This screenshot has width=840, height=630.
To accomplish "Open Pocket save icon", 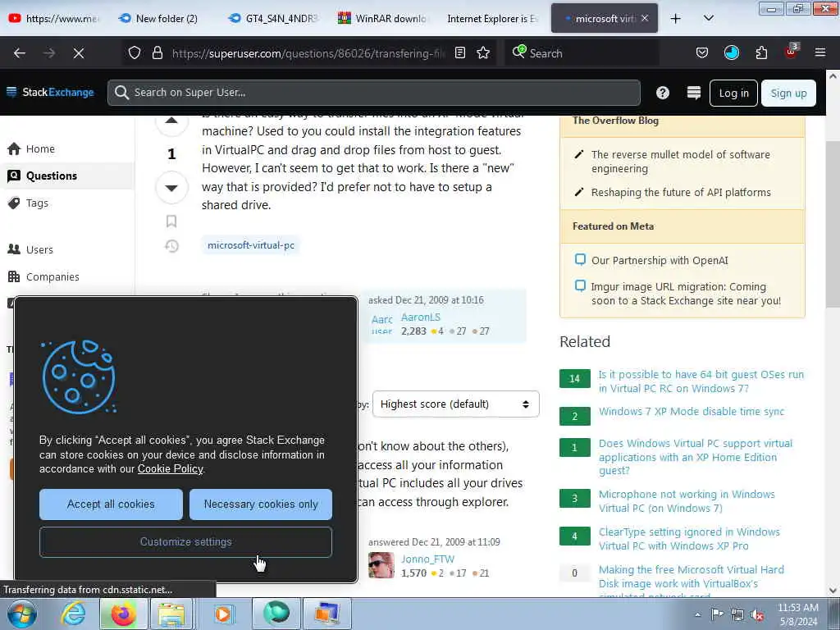I will 702,53.
